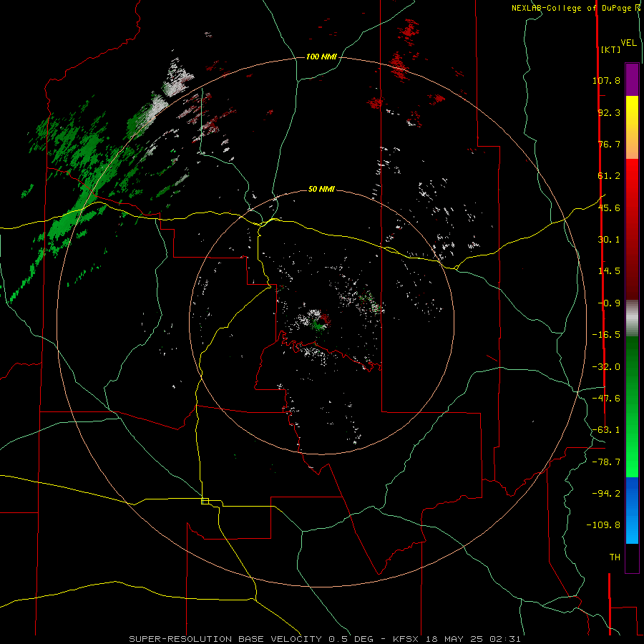Click the [KT] units label
This screenshot has width=644, height=644.
[610, 49]
